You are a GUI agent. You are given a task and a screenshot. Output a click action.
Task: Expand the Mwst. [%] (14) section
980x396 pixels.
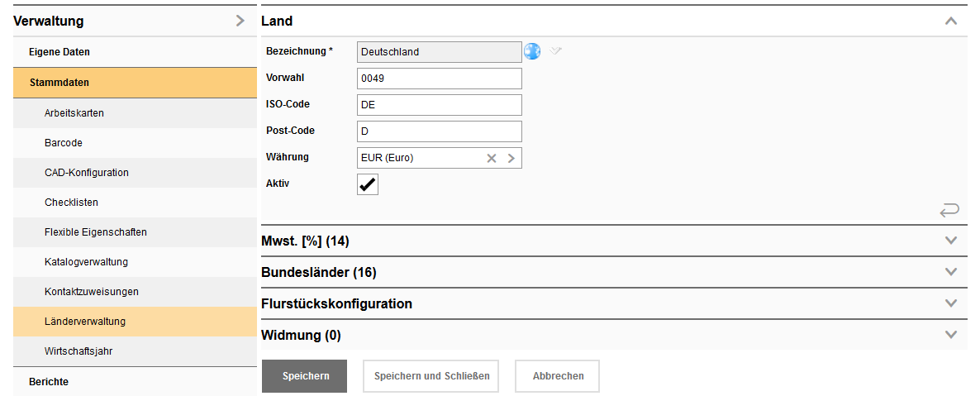[951, 241]
